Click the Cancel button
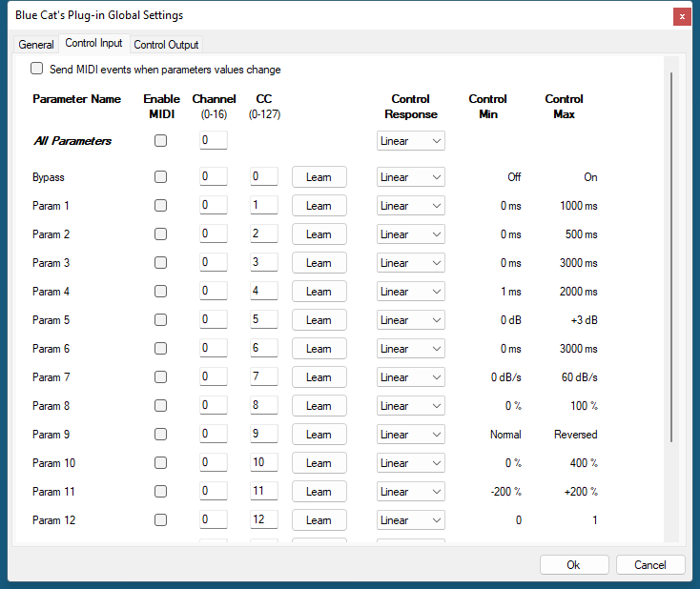The height and width of the screenshot is (589, 700). click(x=650, y=565)
